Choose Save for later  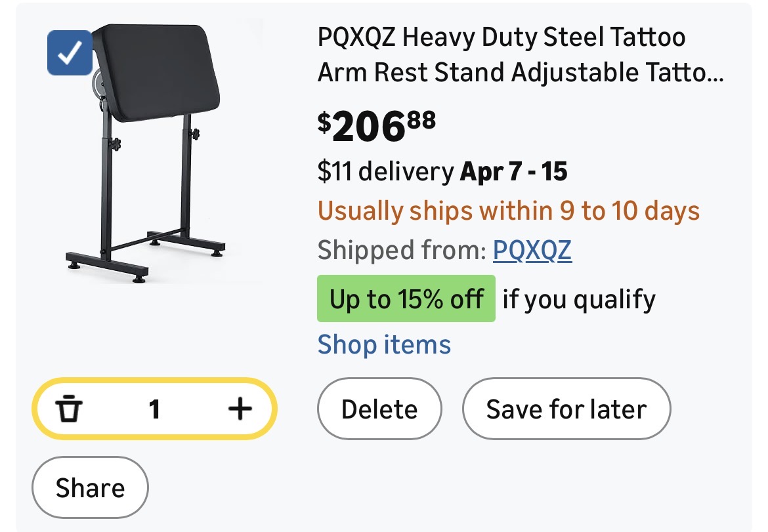coord(566,409)
